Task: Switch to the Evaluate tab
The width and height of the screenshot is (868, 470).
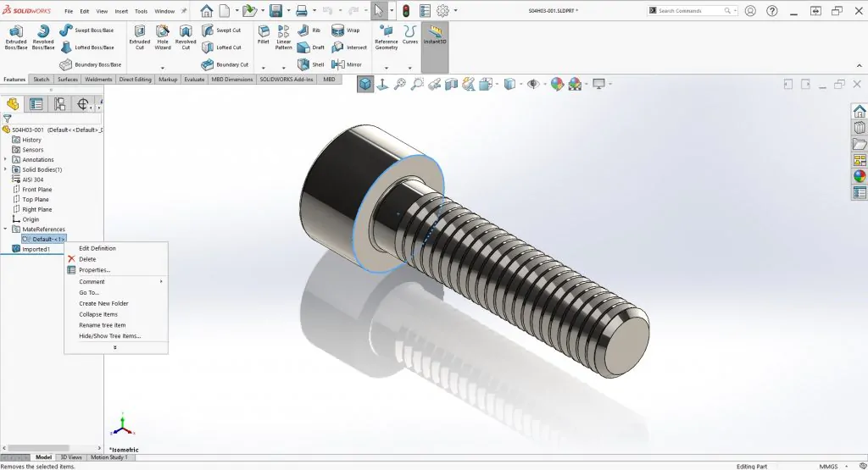Action: point(194,79)
